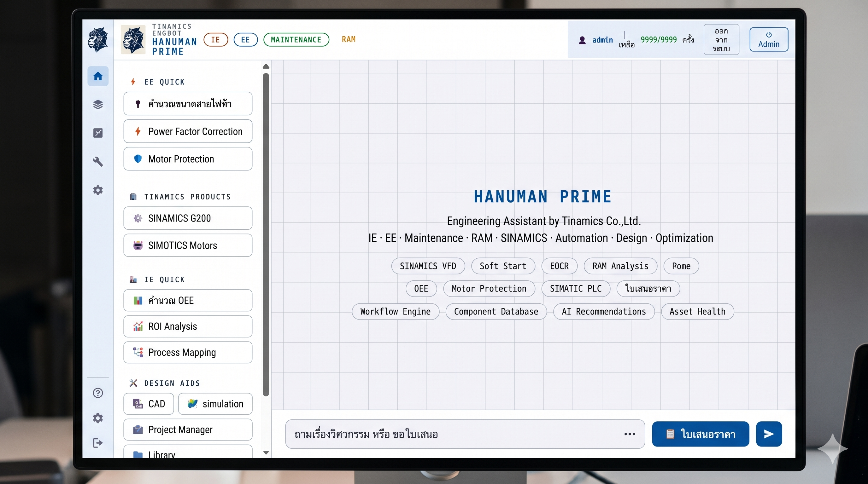Open SIMOTICS Motors product
This screenshot has width=868, height=484.
(188, 245)
